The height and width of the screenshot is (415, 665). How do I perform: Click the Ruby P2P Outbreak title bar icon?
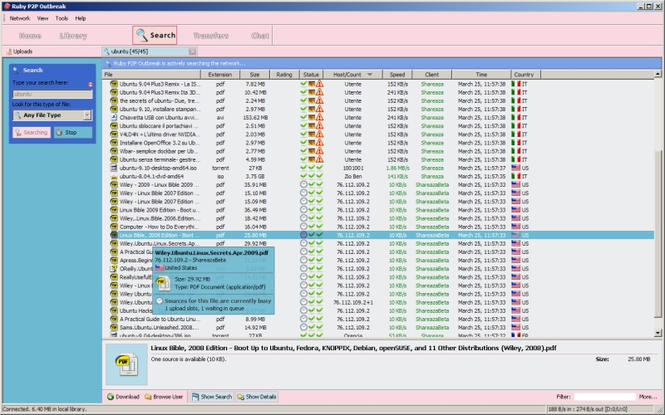tap(6, 6)
